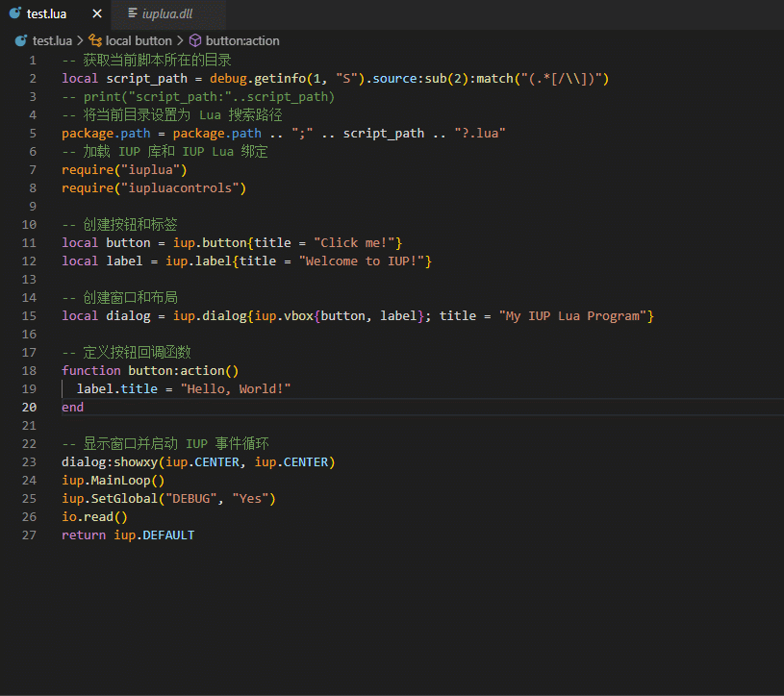Click the local button variable symbol icon
The width and height of the screenshot is (784, 696).
tap(94, 40)
